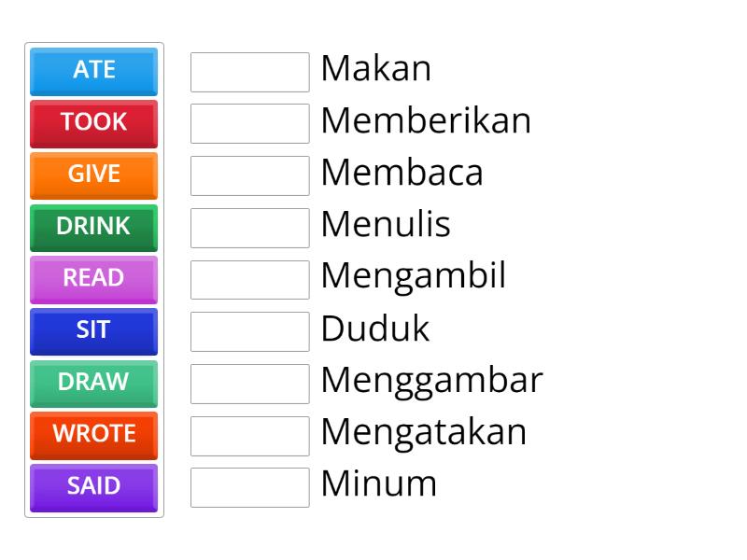Click the answer box beside Mengatakan
Image resolution: width=747 pixels, height=560 pixels.
(249, 434)
